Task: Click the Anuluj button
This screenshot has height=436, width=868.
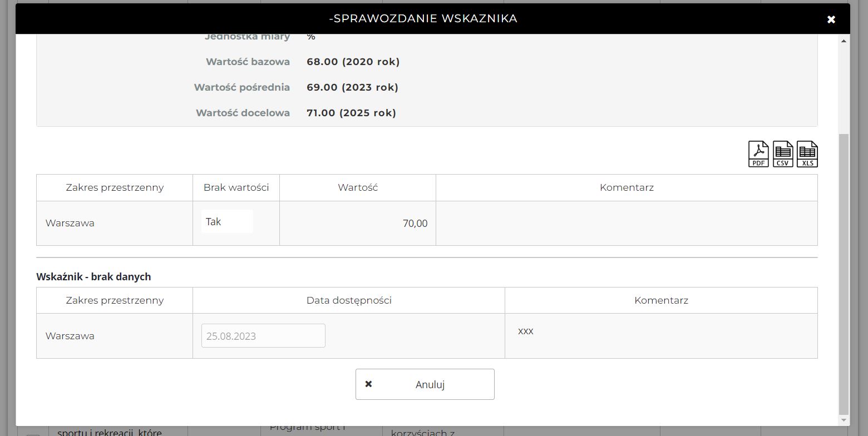Action: (x=425, y=384)
